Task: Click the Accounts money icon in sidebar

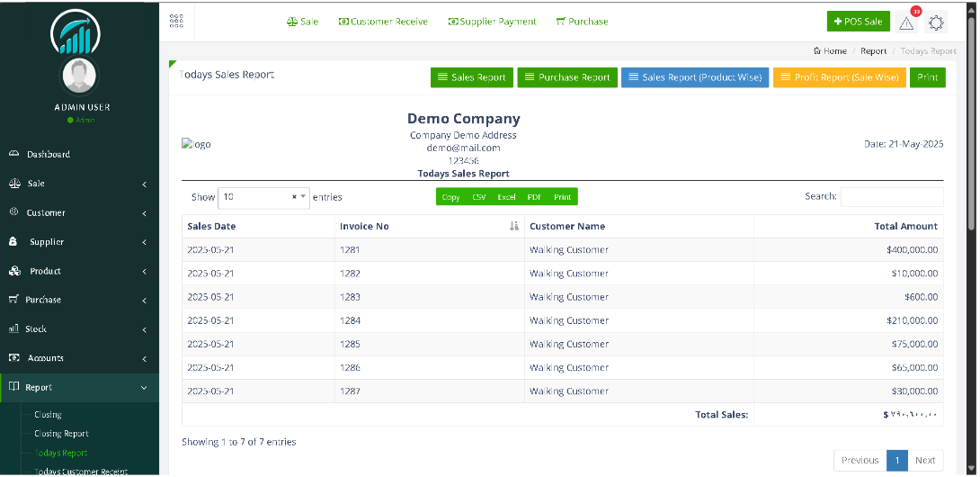Action: [14, 357]
